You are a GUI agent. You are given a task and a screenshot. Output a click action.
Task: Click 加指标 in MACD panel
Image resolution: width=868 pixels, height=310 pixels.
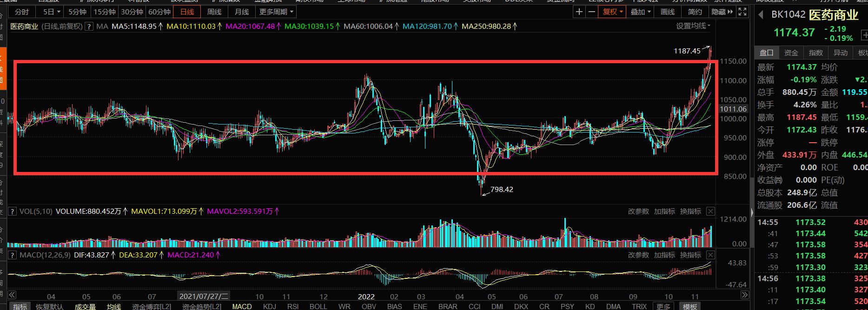coord(664,255)
